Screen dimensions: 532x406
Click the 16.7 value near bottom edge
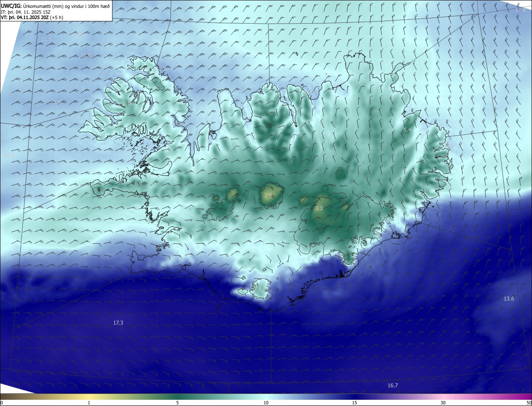[393, 386]
